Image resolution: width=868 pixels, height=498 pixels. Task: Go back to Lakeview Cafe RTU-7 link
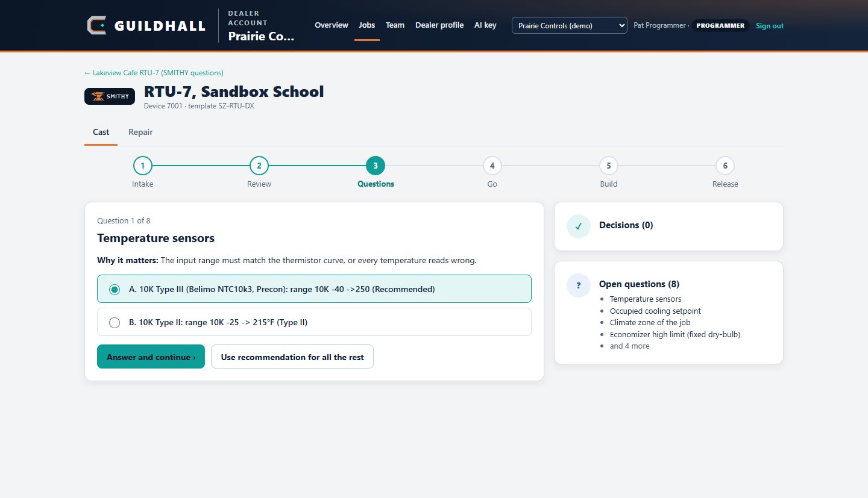click(x=154, y=73)
